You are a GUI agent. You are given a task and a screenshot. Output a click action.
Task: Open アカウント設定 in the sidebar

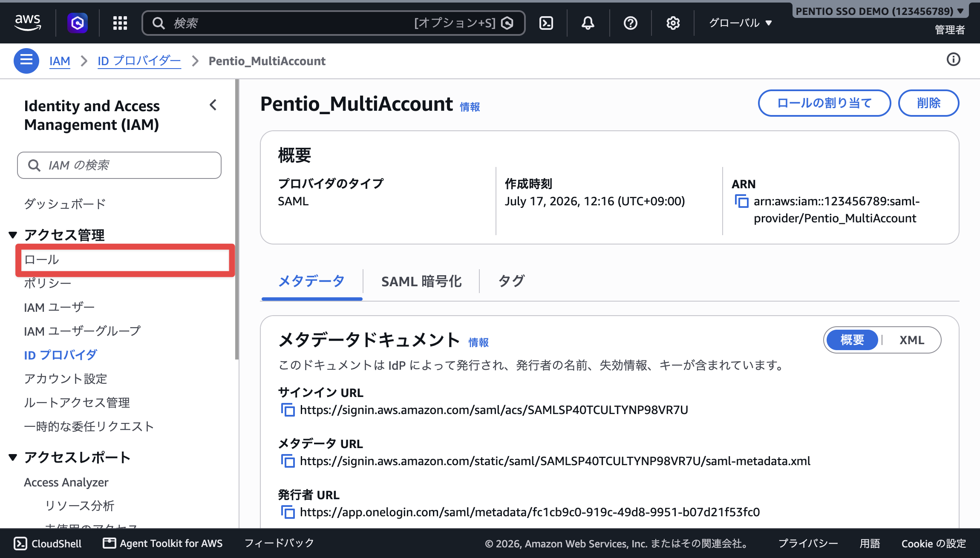pyautogui.click(x=66, y=379)
